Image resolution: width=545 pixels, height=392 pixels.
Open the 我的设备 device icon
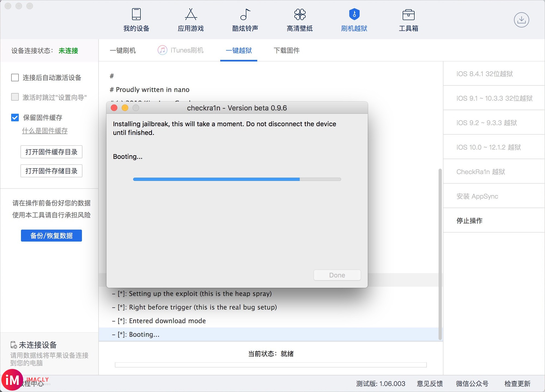[x=136, y=14]
